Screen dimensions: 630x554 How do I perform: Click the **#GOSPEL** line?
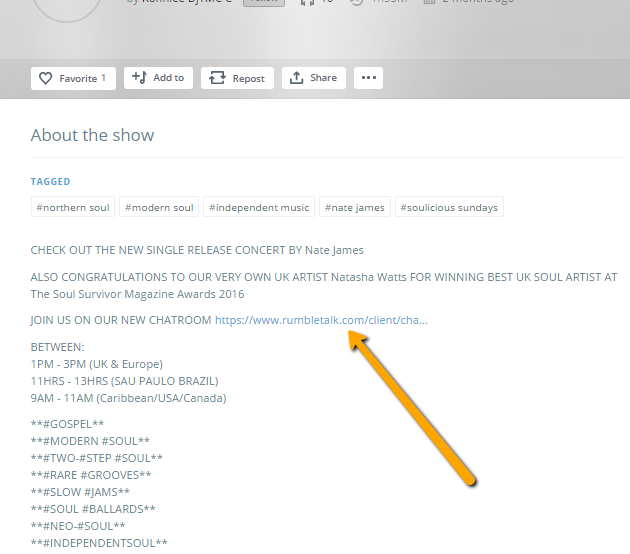tap(68, 424)
